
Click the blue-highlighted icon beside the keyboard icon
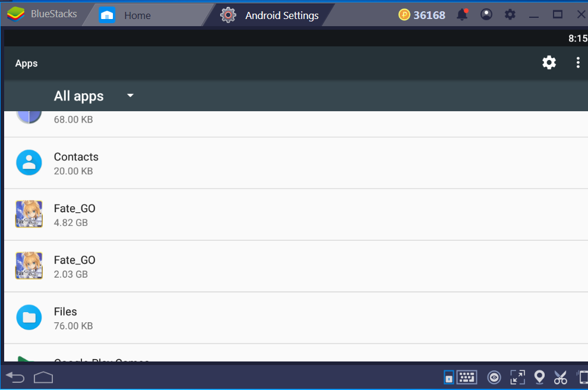448,378
